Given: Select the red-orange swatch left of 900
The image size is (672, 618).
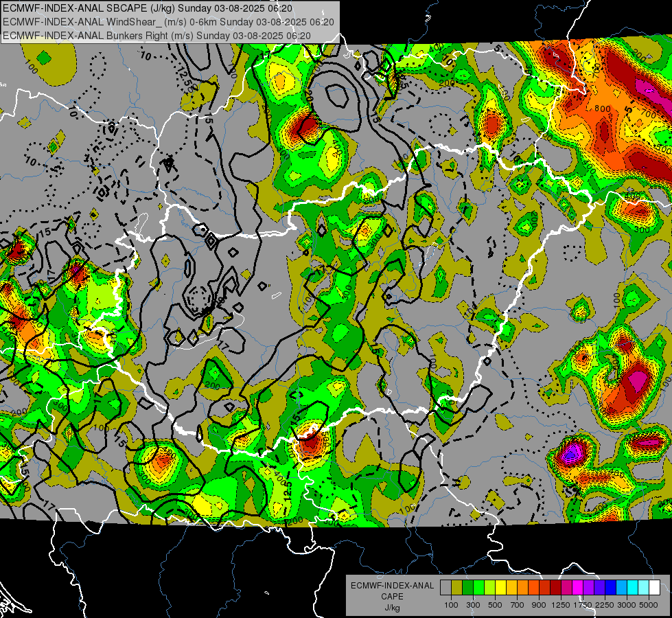Looking at the screenshot, I should point(533,588).
